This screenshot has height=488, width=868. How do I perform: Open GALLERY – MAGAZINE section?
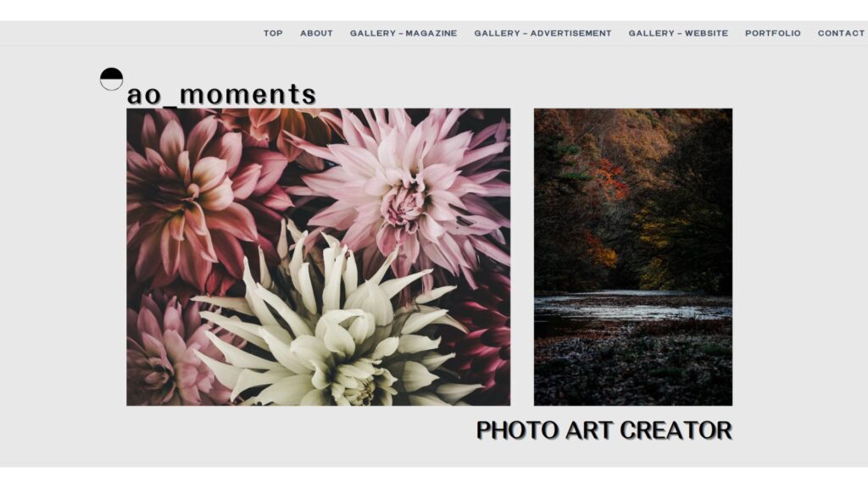(x=403, y=33)
